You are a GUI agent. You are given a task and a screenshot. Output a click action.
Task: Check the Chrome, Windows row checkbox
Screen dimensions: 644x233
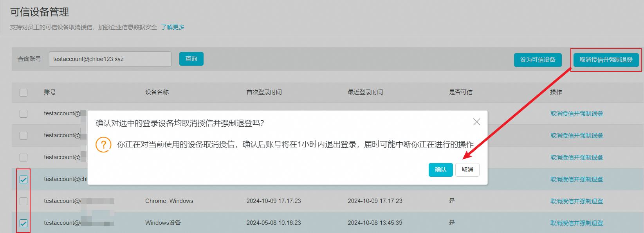click(23, 201)
